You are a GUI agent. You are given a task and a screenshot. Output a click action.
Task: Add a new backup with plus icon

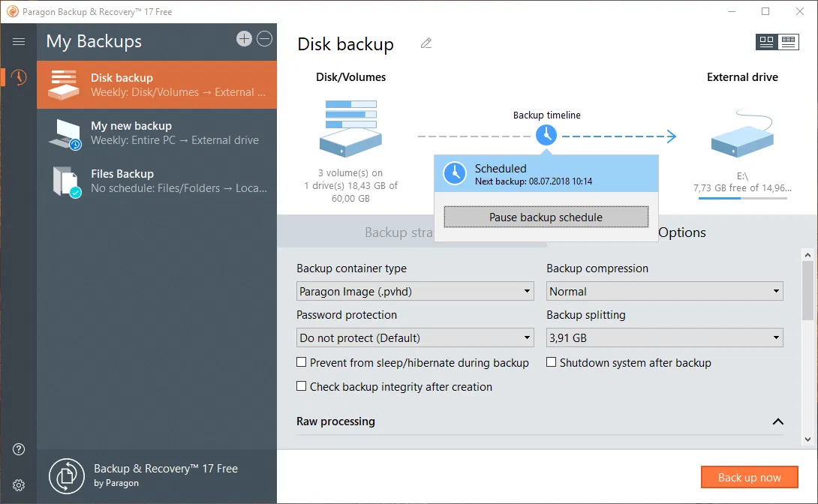click(244, 39)
